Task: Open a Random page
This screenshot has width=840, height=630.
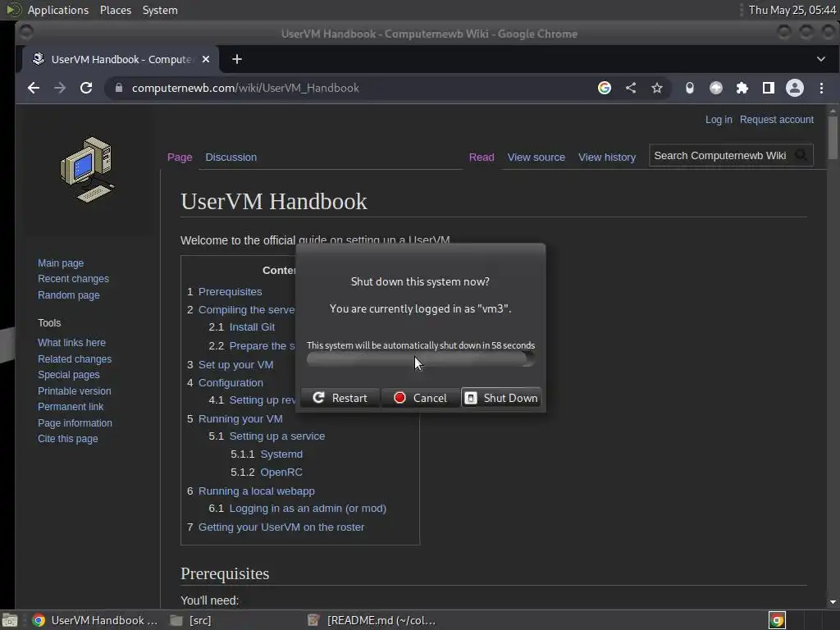Action: tap(69, 294)
